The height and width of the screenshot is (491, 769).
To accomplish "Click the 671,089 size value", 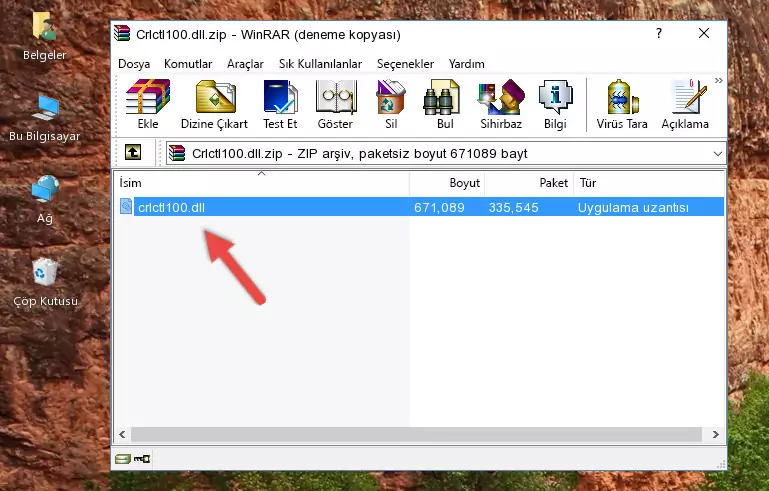I will pyautogui.click(x=439, y=207).
